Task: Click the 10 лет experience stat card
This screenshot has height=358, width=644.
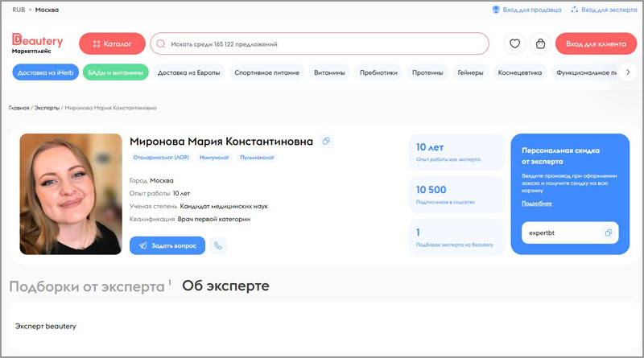Action: (456, 152)
